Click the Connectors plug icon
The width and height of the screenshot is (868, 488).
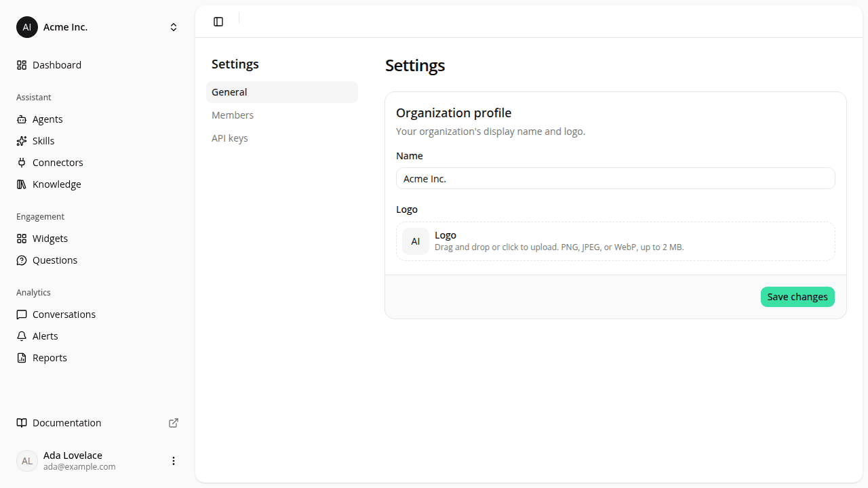click(22, 163)
